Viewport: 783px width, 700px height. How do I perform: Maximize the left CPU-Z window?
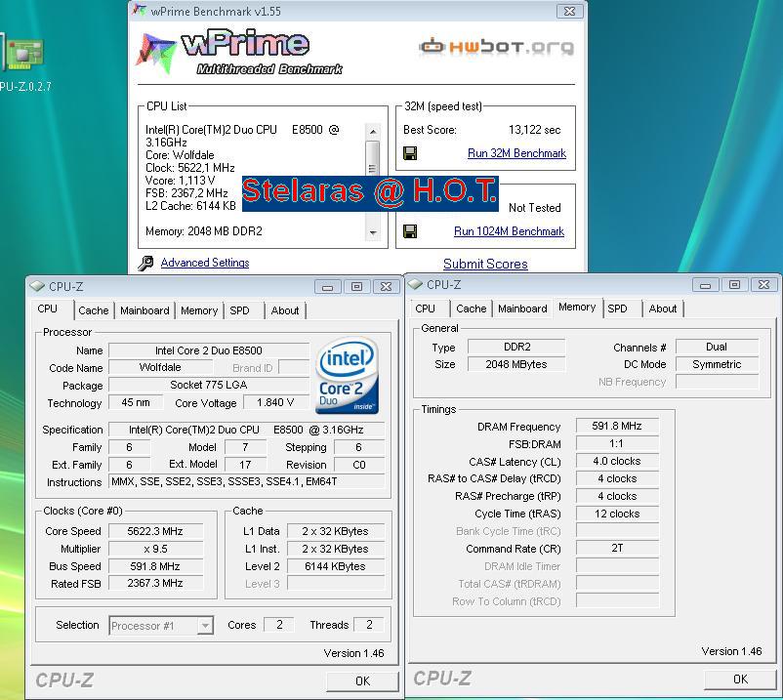click(x=356, y=287)
